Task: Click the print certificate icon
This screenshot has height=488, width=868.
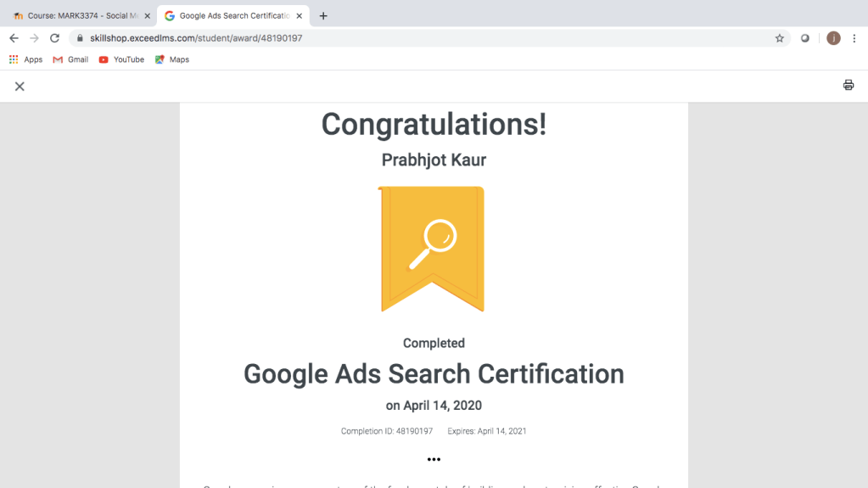Action: click(x=848, y=85)
